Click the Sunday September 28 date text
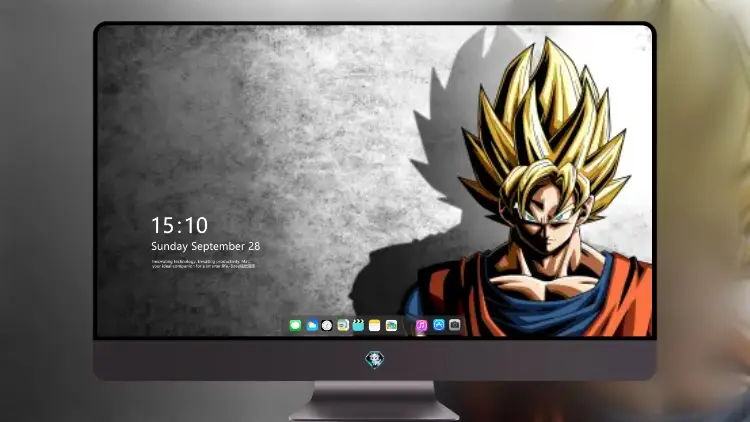This screenshot has height=422, width=750. coord(206,246)
